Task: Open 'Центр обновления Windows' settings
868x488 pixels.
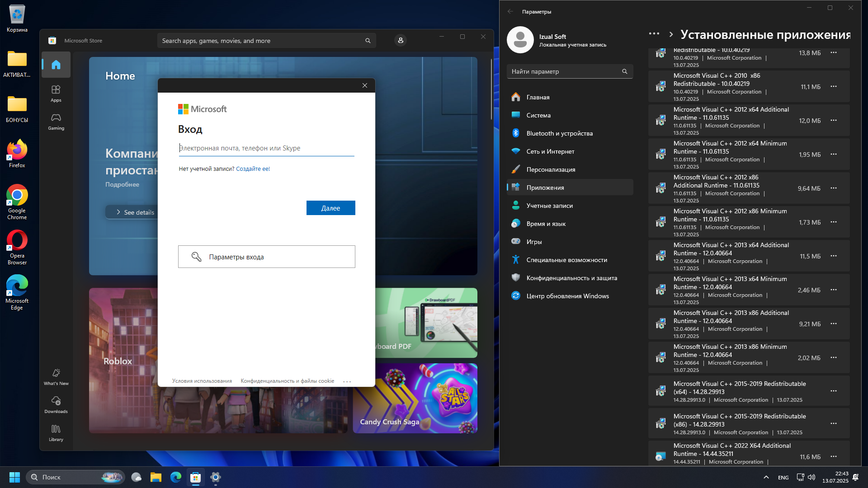Action: coord(570,296)
